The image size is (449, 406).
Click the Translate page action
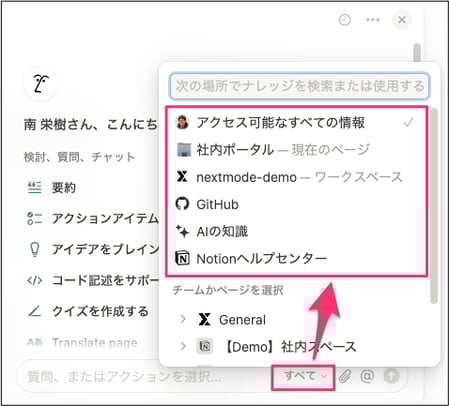click(x=82, y=342)
